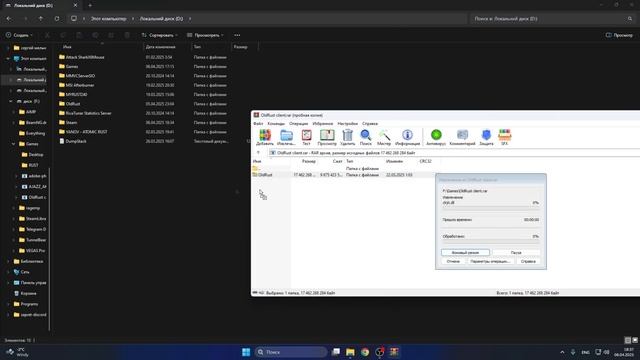The image size is (640, 360).
Task: Open Просмотреть dropdown in Explorer
Action: point(205,35)
